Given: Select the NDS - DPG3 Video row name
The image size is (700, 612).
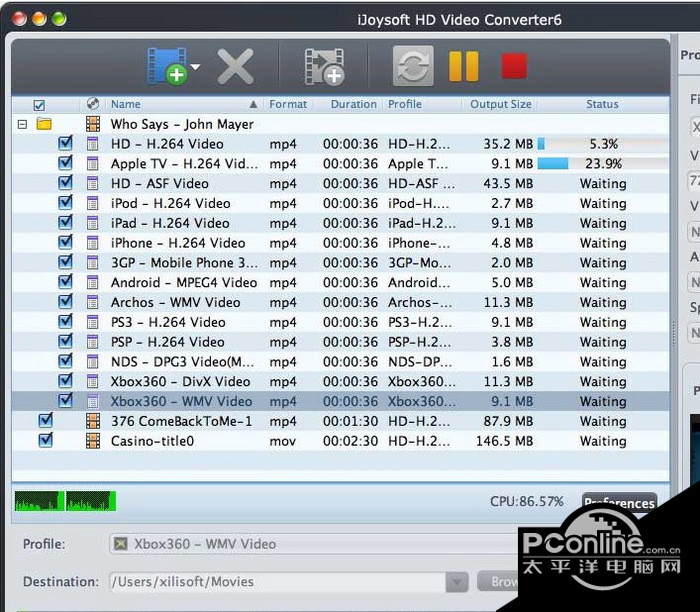Looking at the screenshot, I should click(183, 362).
